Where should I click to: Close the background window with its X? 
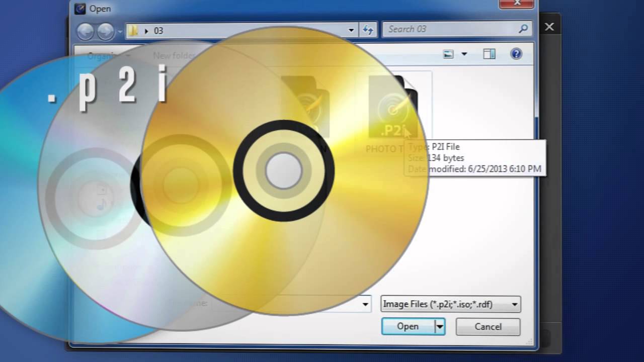click(x=549, y=27)
